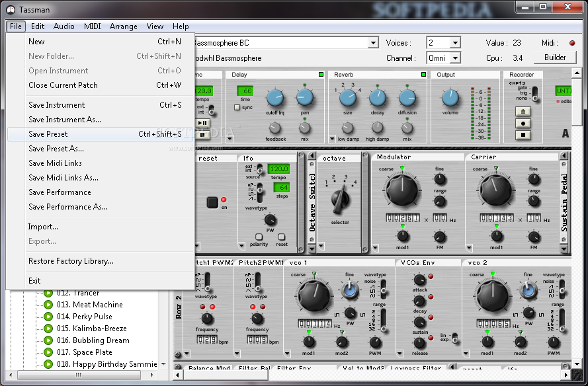Open the MIDI menu
The image size is (588, 386).
point(92,26)
